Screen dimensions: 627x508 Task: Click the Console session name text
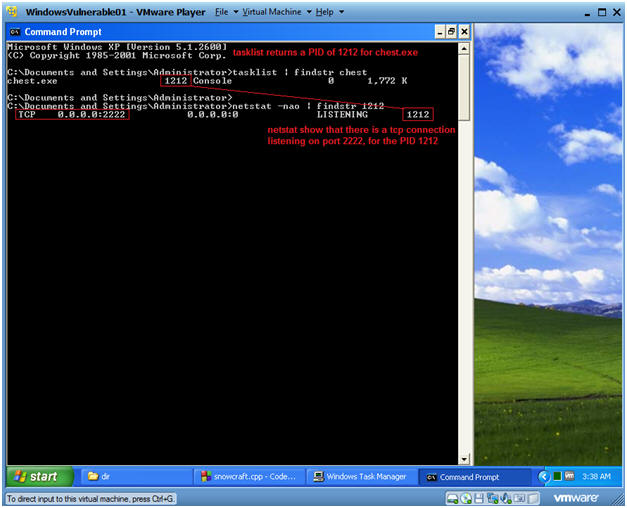click(212, 81)
